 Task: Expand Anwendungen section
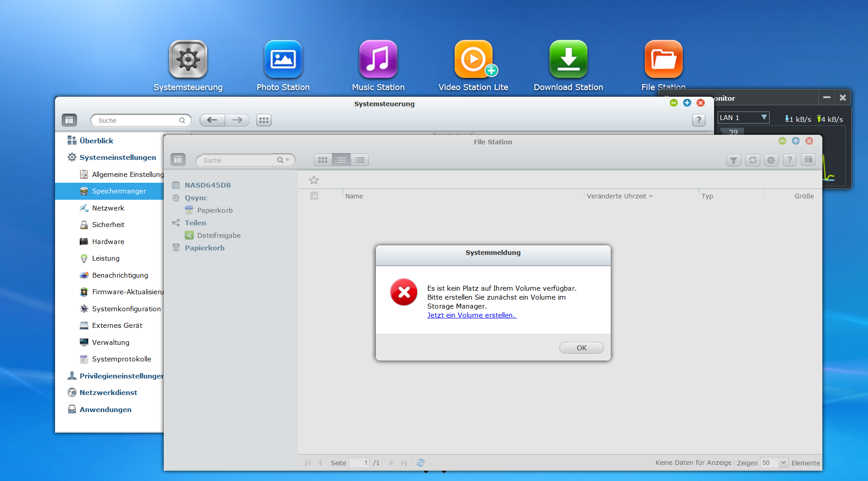point(106,409)
